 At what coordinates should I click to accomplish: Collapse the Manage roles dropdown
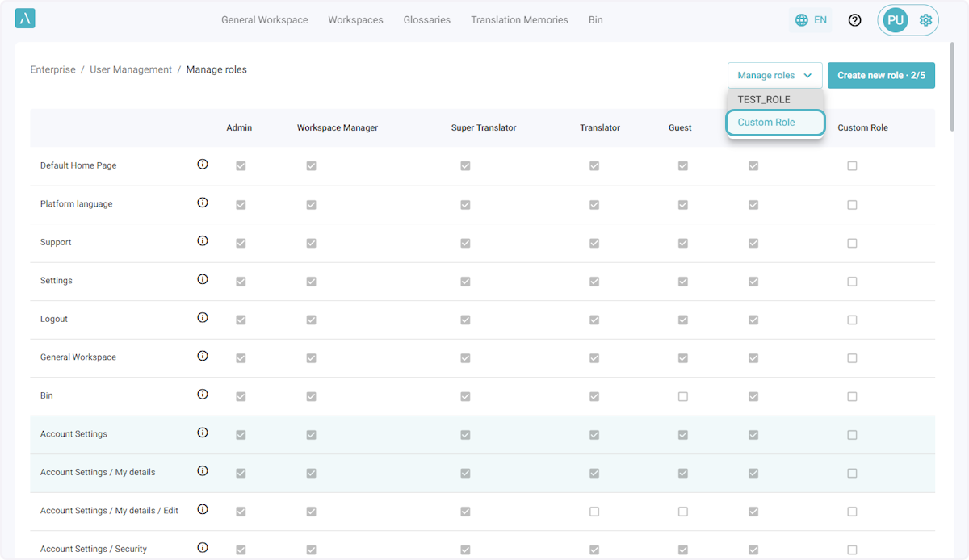pos(774,75)
